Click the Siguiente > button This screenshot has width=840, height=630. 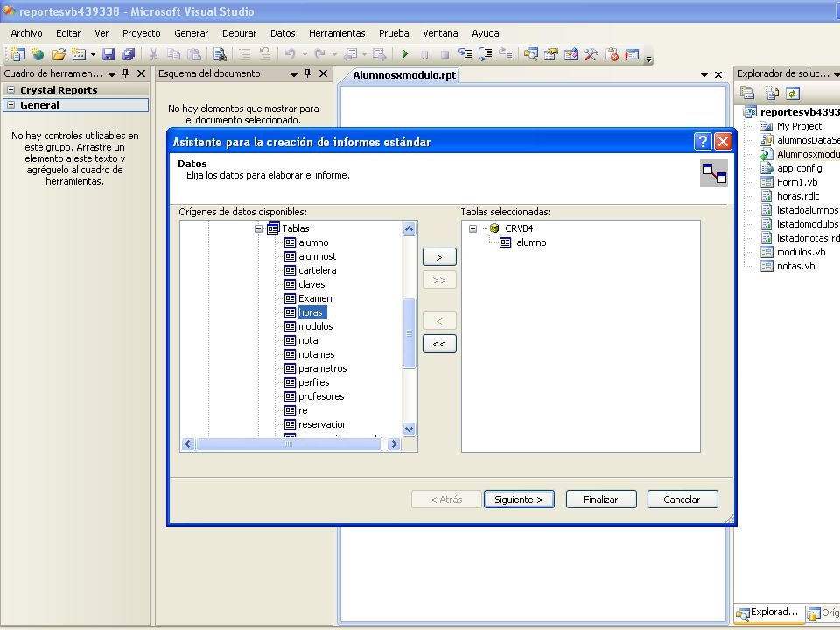[519, 500]
